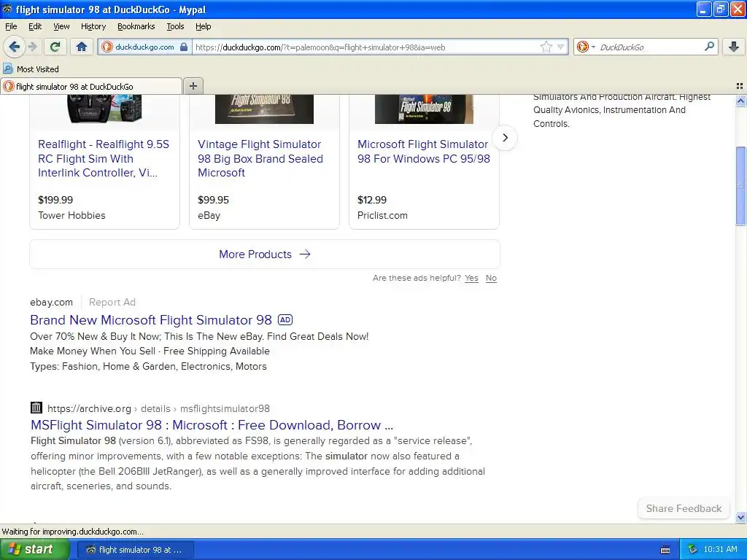Click the Windows start button

[x=35, y=549]
